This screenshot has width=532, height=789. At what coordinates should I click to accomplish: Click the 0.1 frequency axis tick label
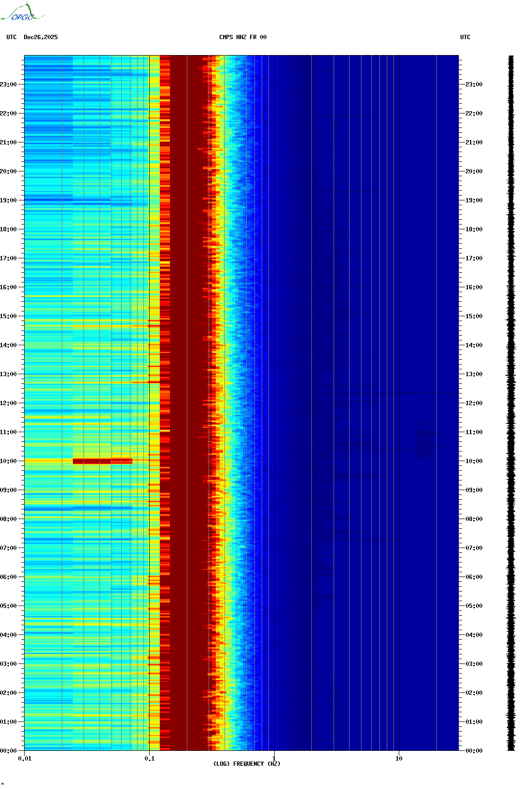tap(149, 759)
